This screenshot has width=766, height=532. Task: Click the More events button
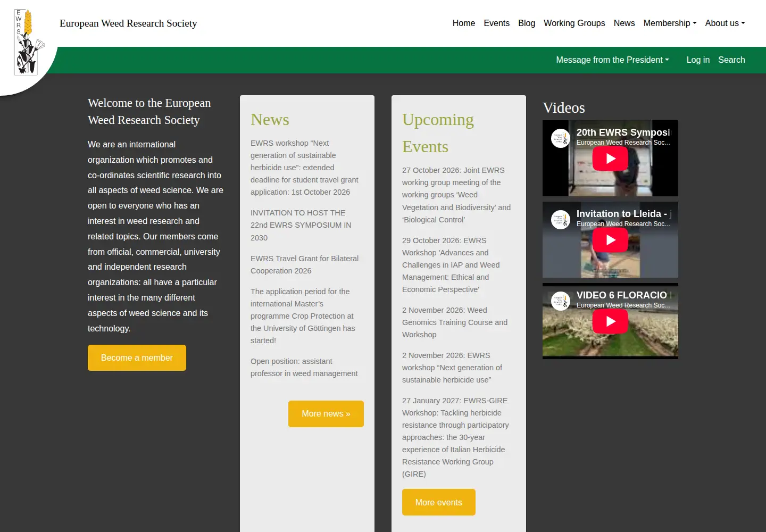pos(439,502)
